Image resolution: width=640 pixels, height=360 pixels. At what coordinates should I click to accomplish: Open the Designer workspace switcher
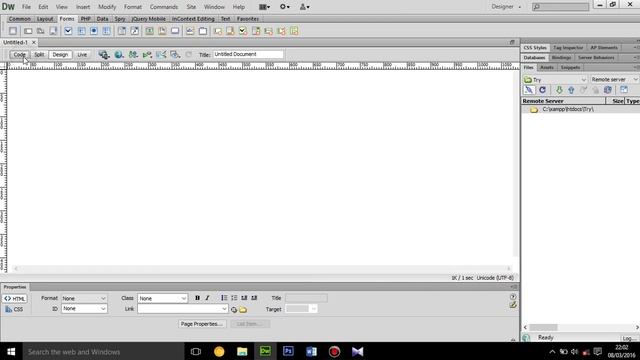[x=506, y=7]
